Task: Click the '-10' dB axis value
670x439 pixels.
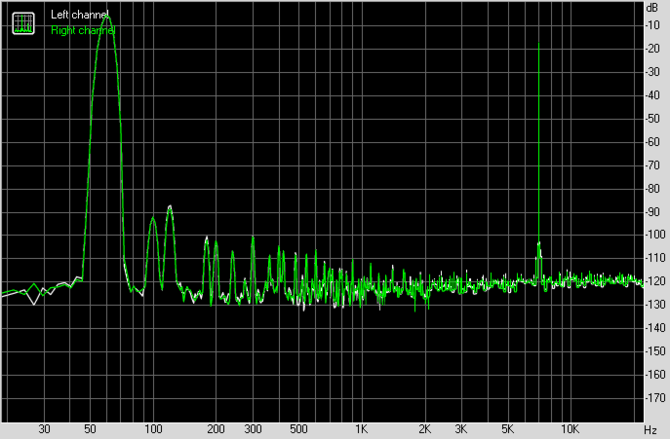Action: [652, 25]
